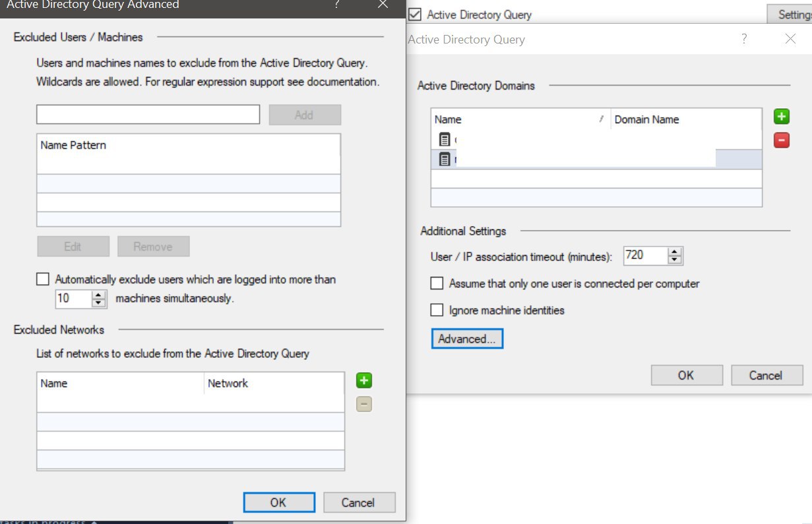Increase the association timeout spinner value
Screen dimensions: 812x524
(674, 252)
